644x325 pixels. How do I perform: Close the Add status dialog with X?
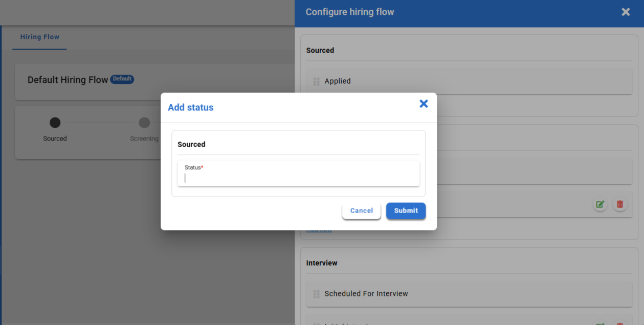(424, 104)
